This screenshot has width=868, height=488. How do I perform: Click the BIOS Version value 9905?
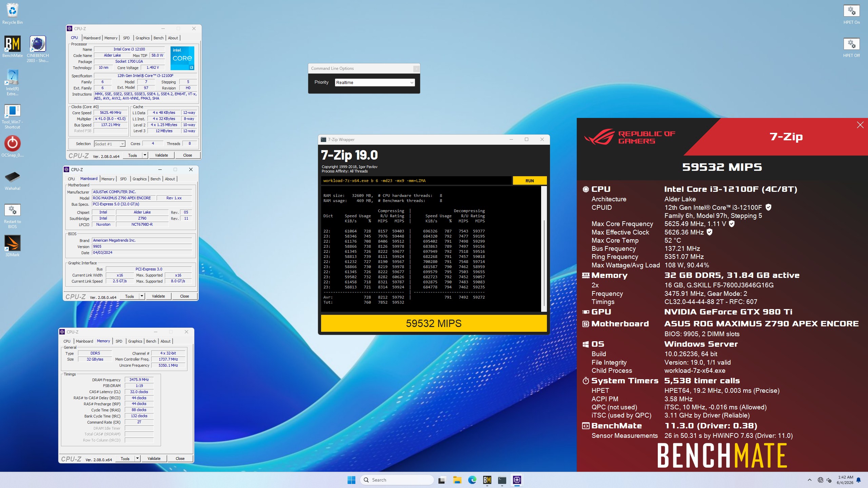pos(142,246)
